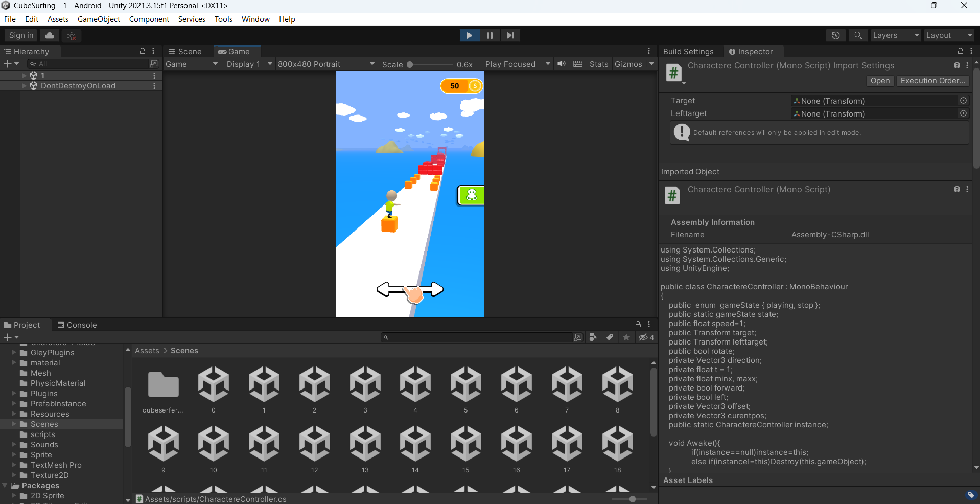The height and width of the screenshot is (504, 980).
Task: Click the Step frame button
Action: click(510, 35)
